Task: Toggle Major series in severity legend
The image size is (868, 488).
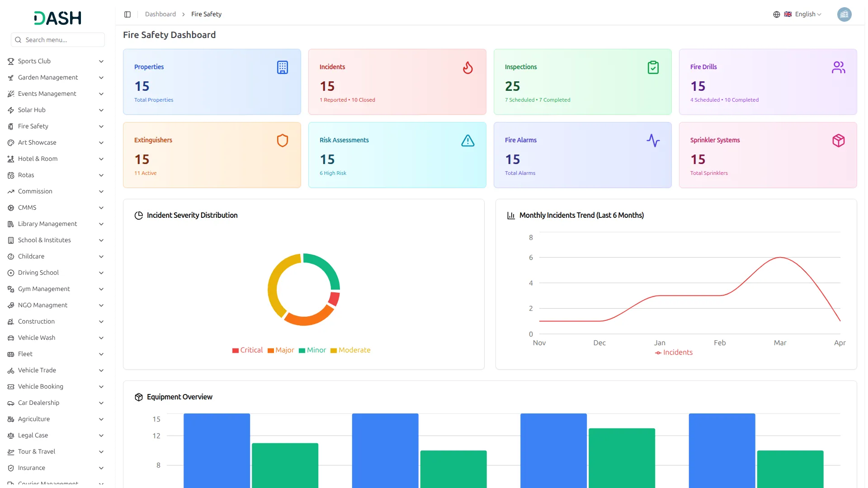Action: [x=281, y=350]
